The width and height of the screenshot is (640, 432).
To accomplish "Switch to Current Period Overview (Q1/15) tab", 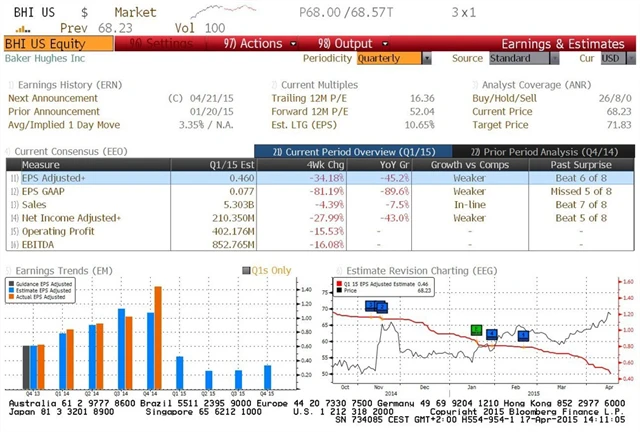I will point(332,150).
